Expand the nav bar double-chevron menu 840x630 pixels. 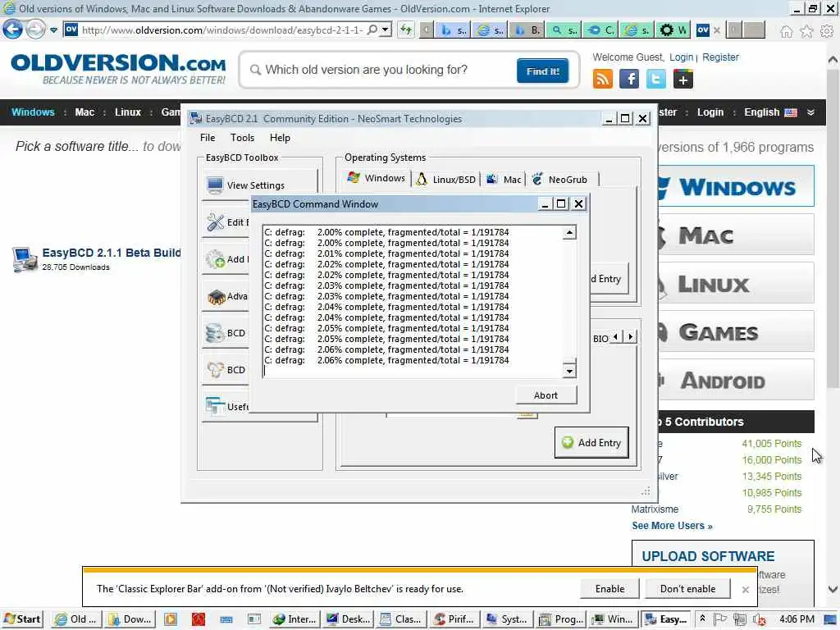coord(810,112)
